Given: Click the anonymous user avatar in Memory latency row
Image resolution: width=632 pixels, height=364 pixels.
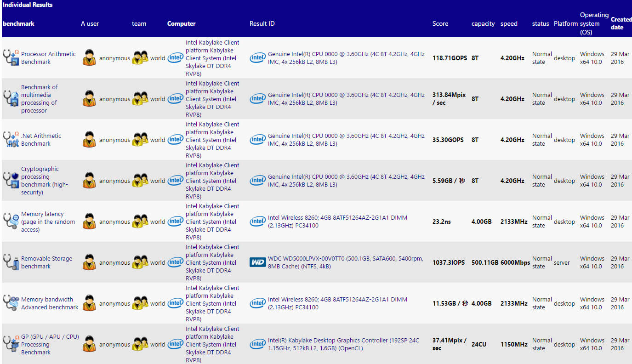Looking at the screenshot, I should (89, 222).
